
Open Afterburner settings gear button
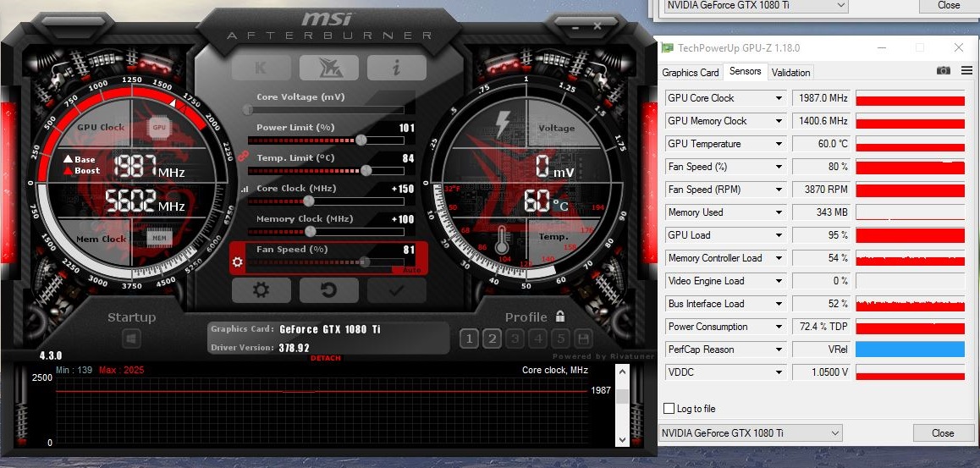pos(261,290)
